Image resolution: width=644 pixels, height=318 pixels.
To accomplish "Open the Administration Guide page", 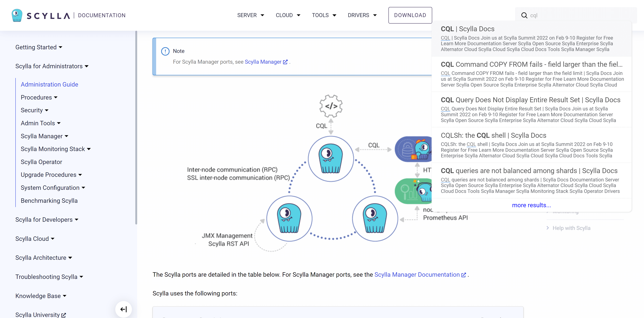I will (50, 84).
